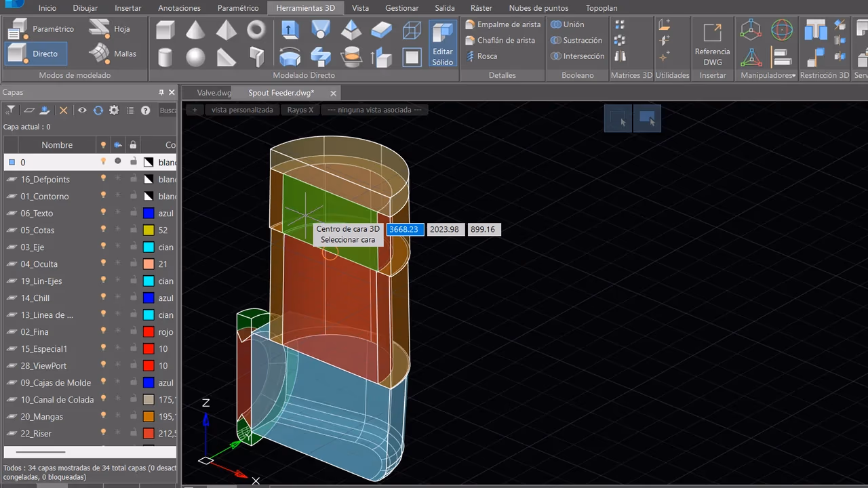
Task: Open the Editar Sólido tool
Action: [x=443, y=43]
